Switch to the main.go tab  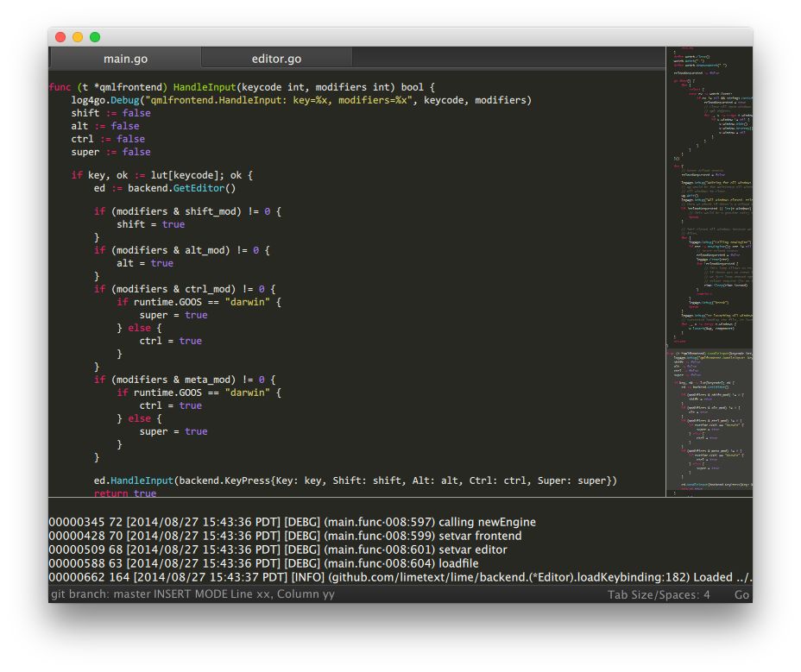125,59
